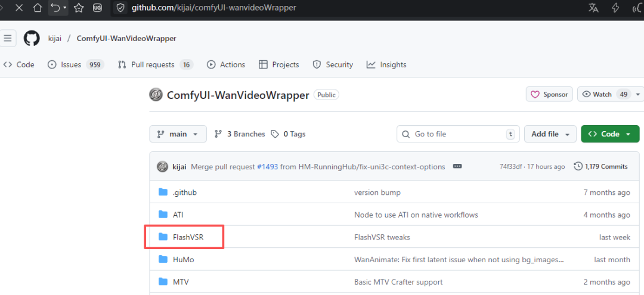
Task: Expand commit message details ellipsis button
Action: (x=457, y=167)
